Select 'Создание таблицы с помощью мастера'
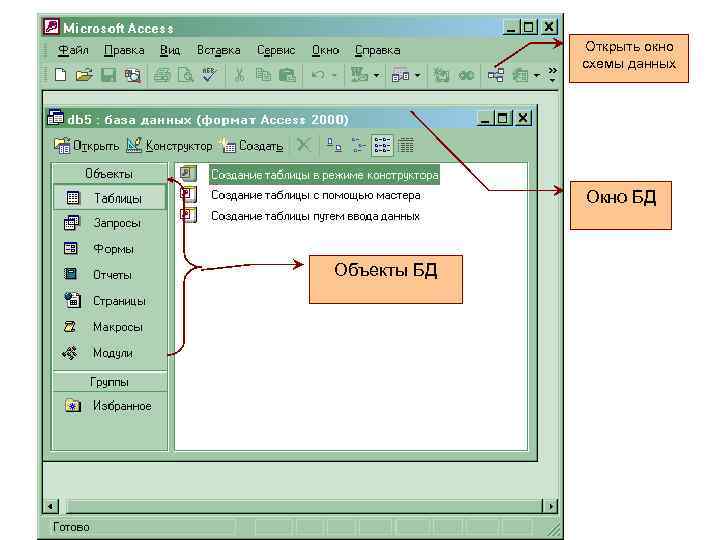The image size is (720, 540). [315, 195]
